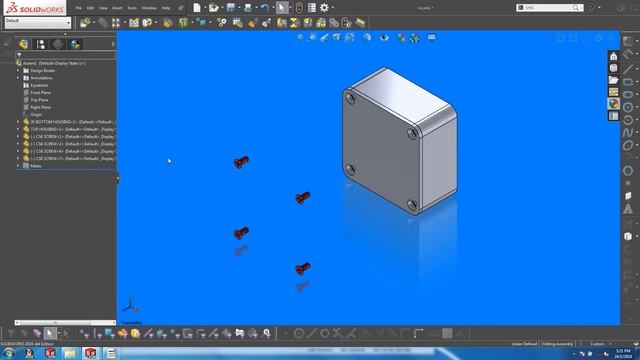Expand the Design Binder folder

coord(18,70)
